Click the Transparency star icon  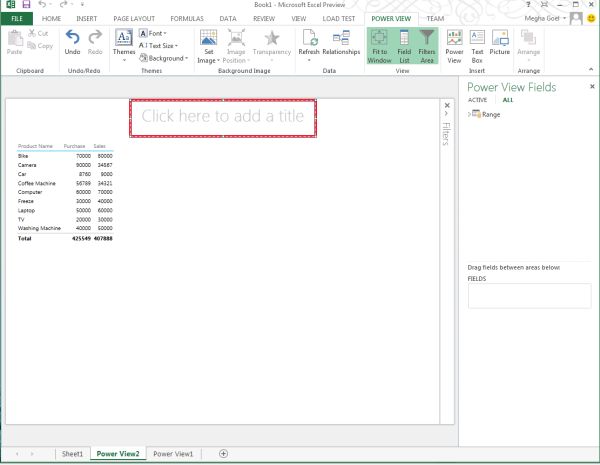click(x=272, y=38)
